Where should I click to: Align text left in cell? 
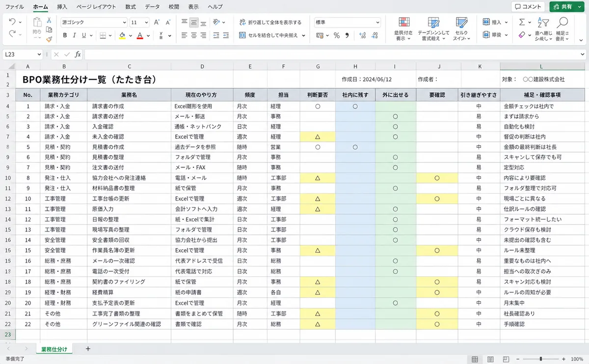pos(185,35)
